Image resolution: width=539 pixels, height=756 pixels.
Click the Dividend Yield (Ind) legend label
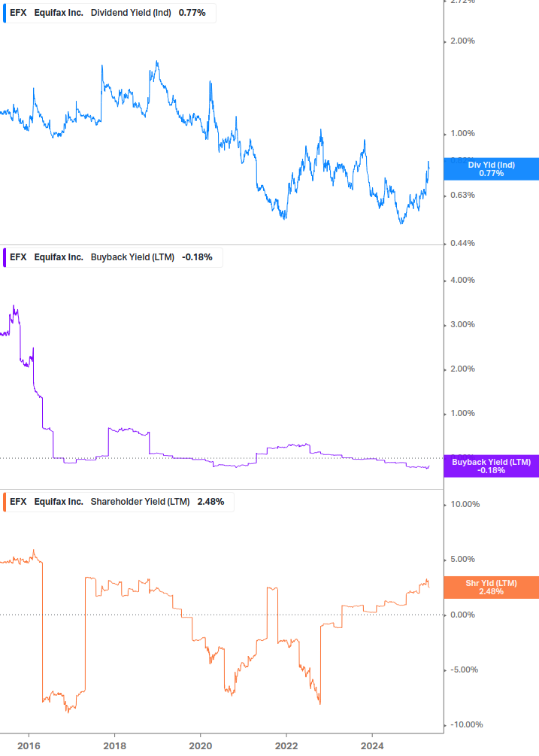point(131,13)
